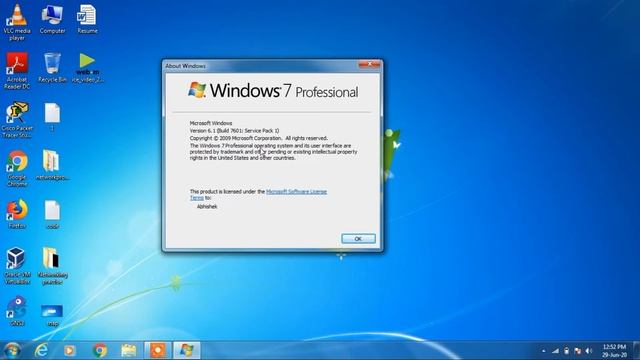Select the Cisco Packet Tracer shortcut
640x360 pixels.
click(17, 119)
